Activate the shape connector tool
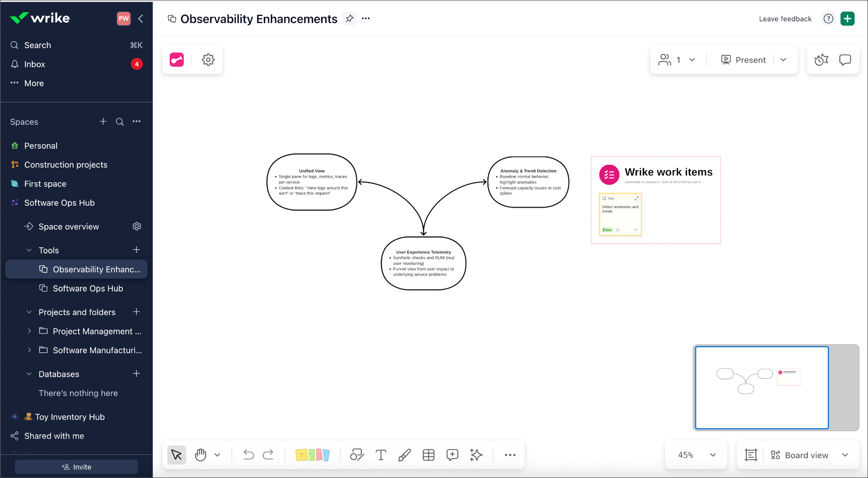Viewport: 868px width, 478px height. click(357, 454)
